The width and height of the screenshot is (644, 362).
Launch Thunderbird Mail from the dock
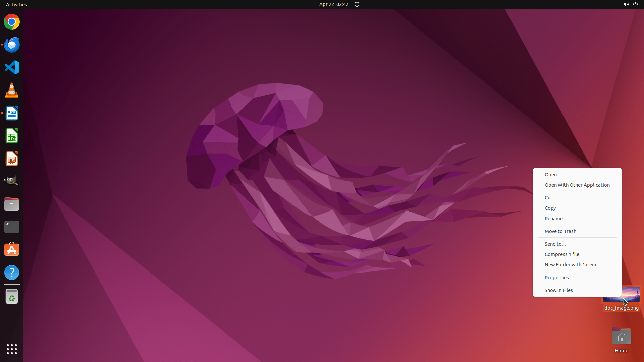pos(12,45)
